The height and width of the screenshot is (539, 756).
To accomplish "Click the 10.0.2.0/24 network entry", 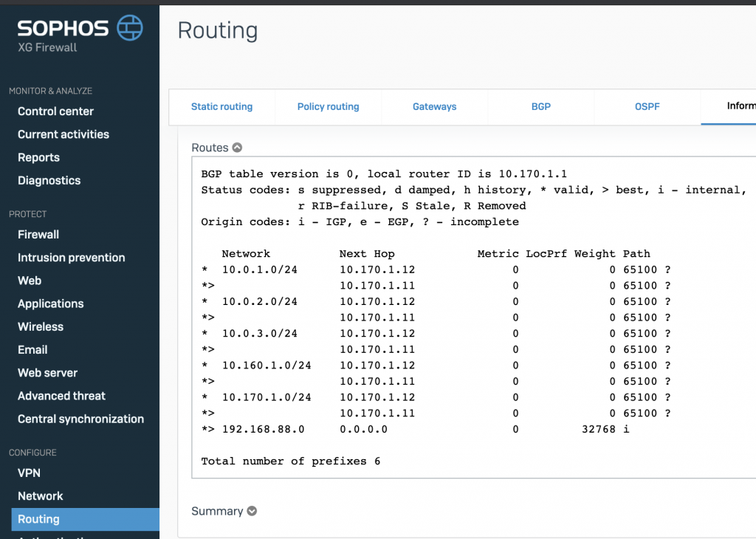I will pos(259,301).
